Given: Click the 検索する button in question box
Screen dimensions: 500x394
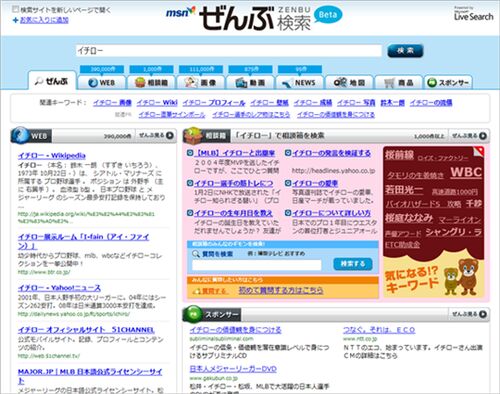Looking at the screenshot, I should (353, 264).
